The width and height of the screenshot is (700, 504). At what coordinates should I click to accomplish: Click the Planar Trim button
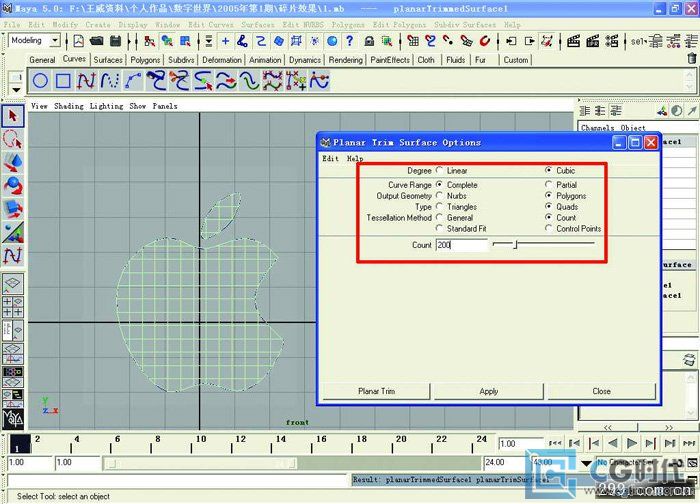[x=376, y=391]
